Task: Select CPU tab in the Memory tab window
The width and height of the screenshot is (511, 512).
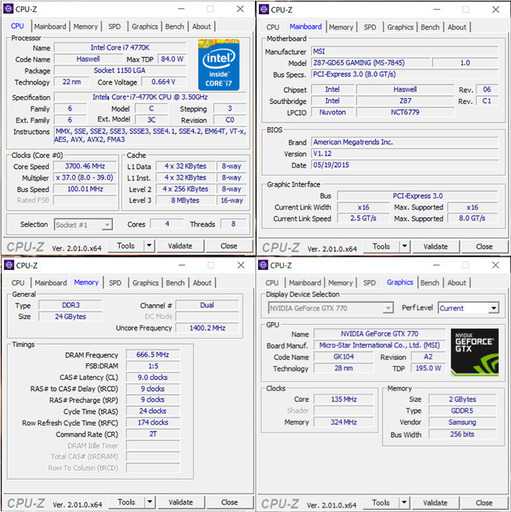Action: click(x=18, y=283)
